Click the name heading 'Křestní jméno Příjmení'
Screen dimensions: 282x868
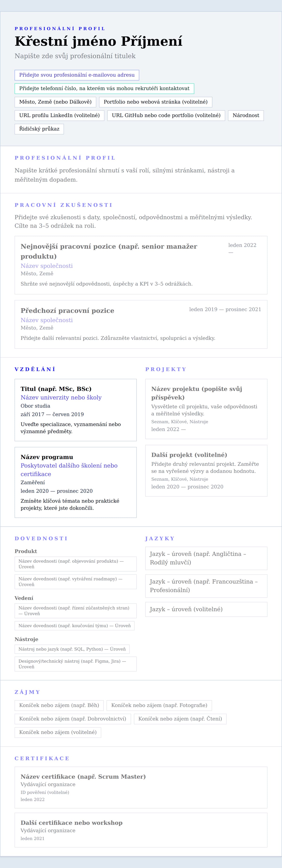click(98, 41)
